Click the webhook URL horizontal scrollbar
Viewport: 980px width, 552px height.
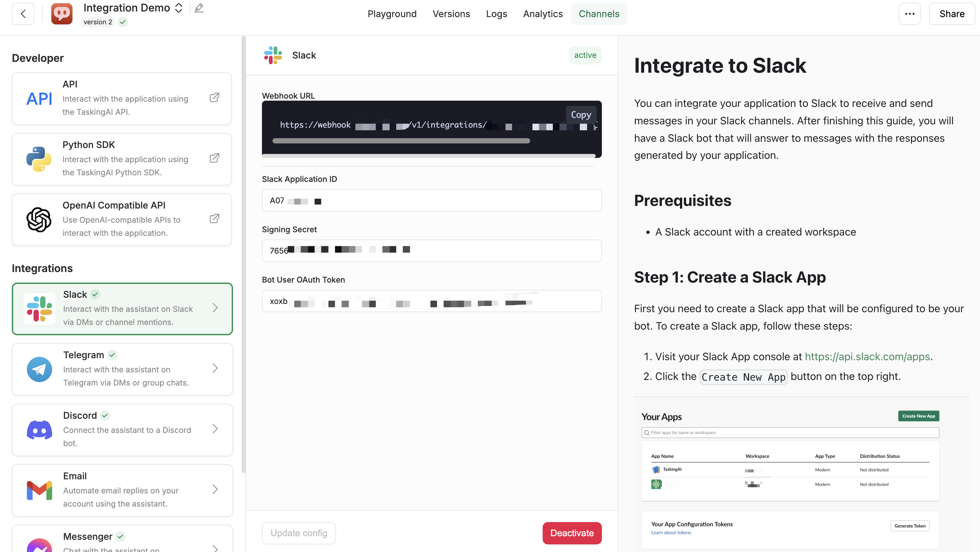coord(401,141)
